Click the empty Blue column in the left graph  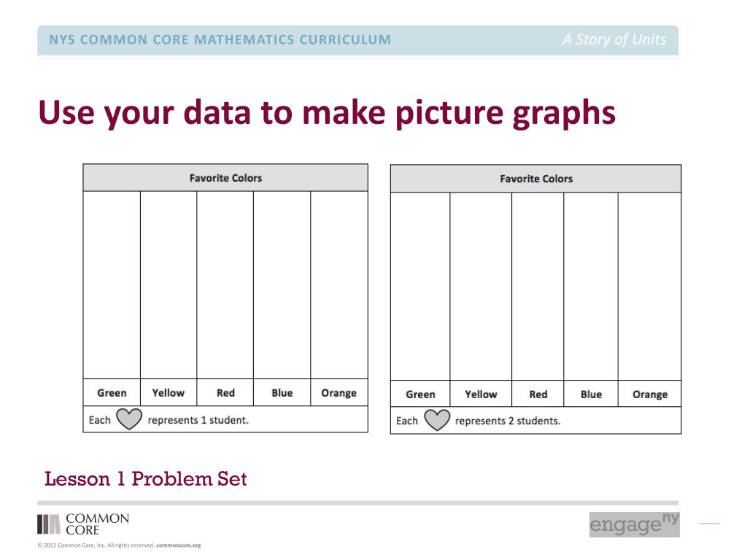(282, 284)
